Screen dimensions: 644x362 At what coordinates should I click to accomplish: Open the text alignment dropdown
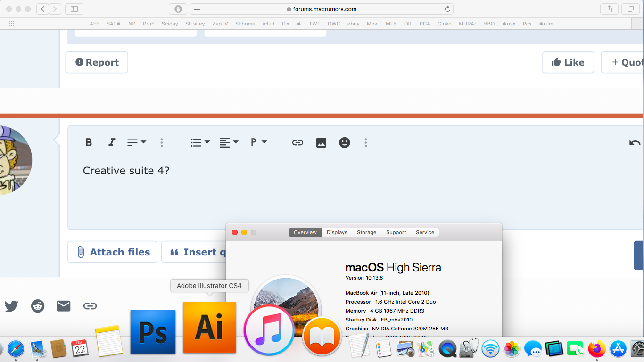click(x=229, y=142)
